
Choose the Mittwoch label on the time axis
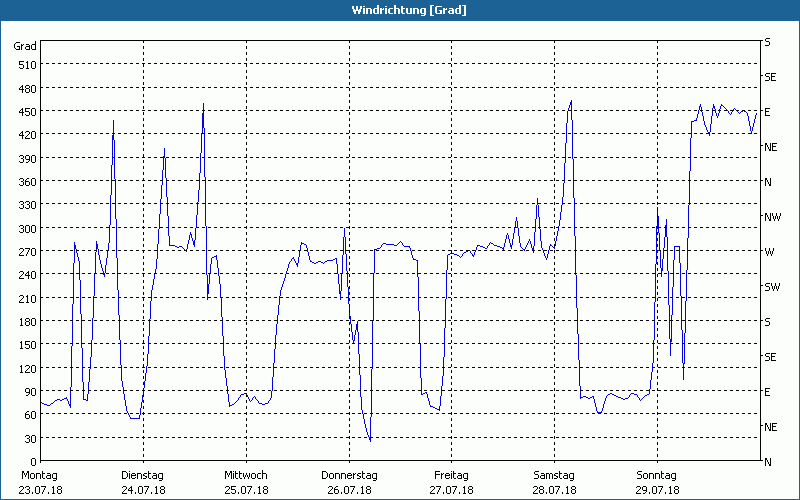[x=245, y=475]
